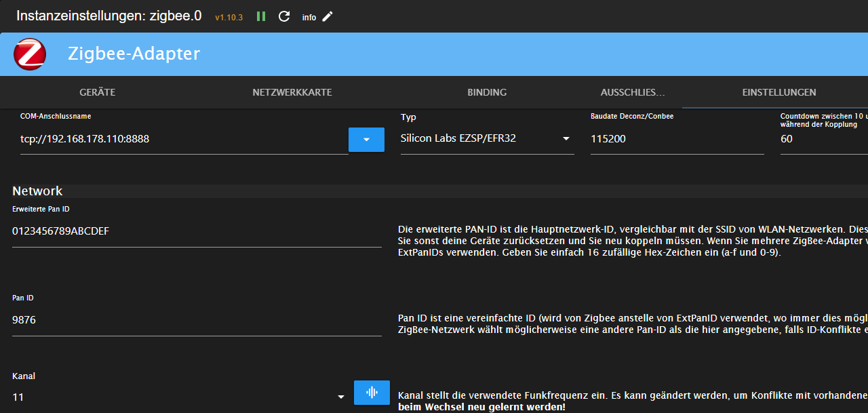
Task: Click the v1.10.3 version label
Action: (x=229, y=18)
